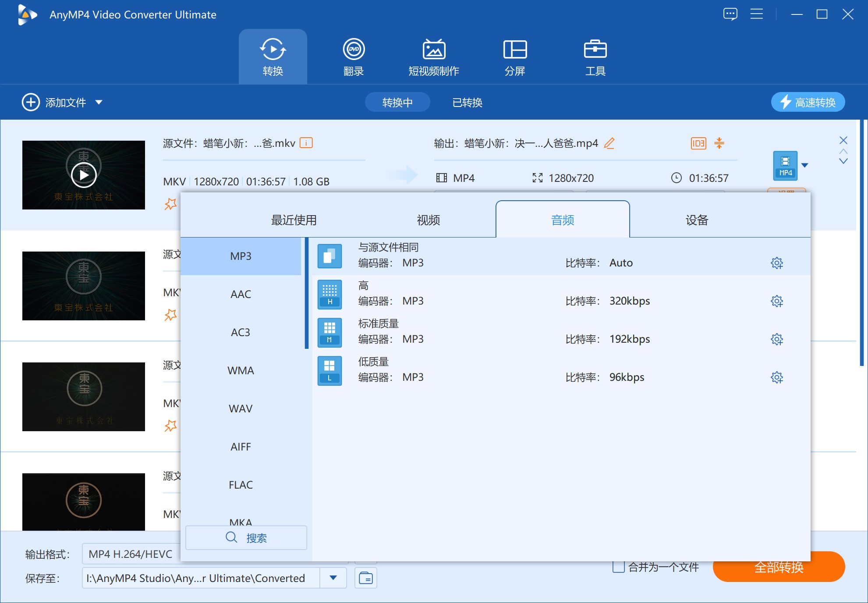Select the high quality 320kbps preset

pos(561,294)
